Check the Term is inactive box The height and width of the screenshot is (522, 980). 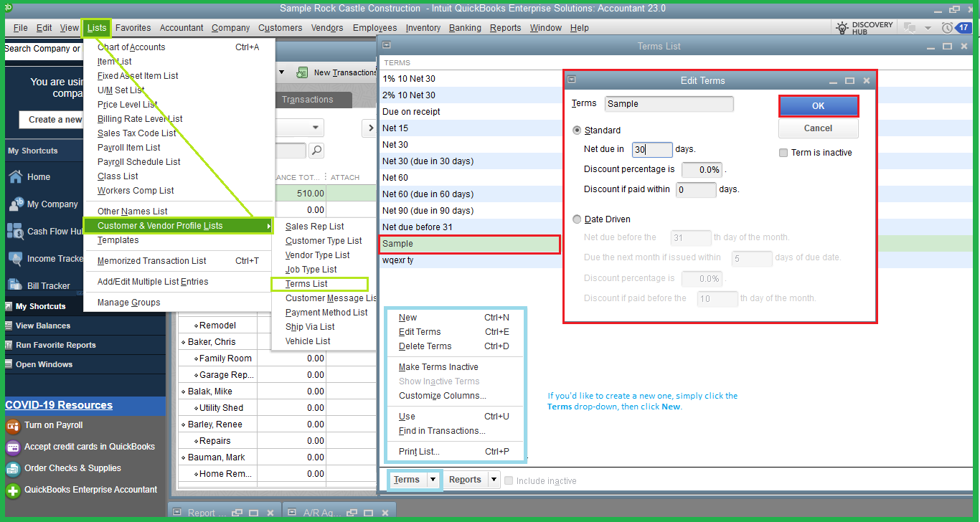tap(783, 153)
